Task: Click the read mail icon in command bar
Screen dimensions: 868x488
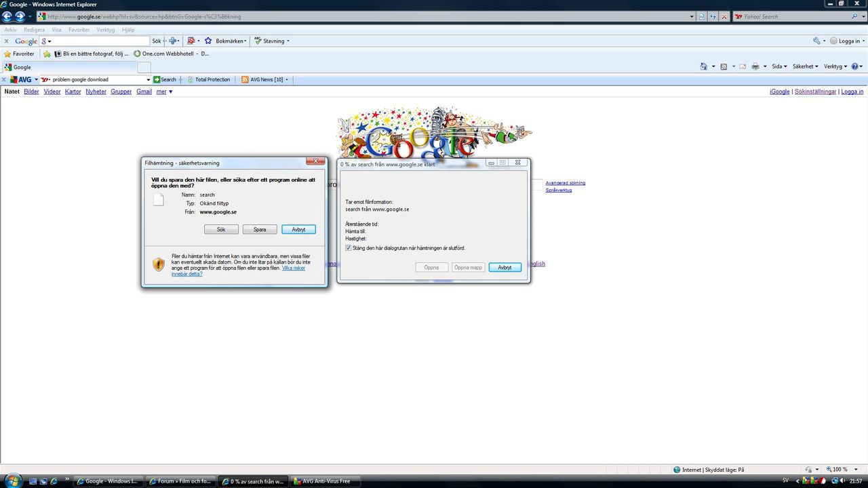Action: pyautogui.click(x=743, y=66)
